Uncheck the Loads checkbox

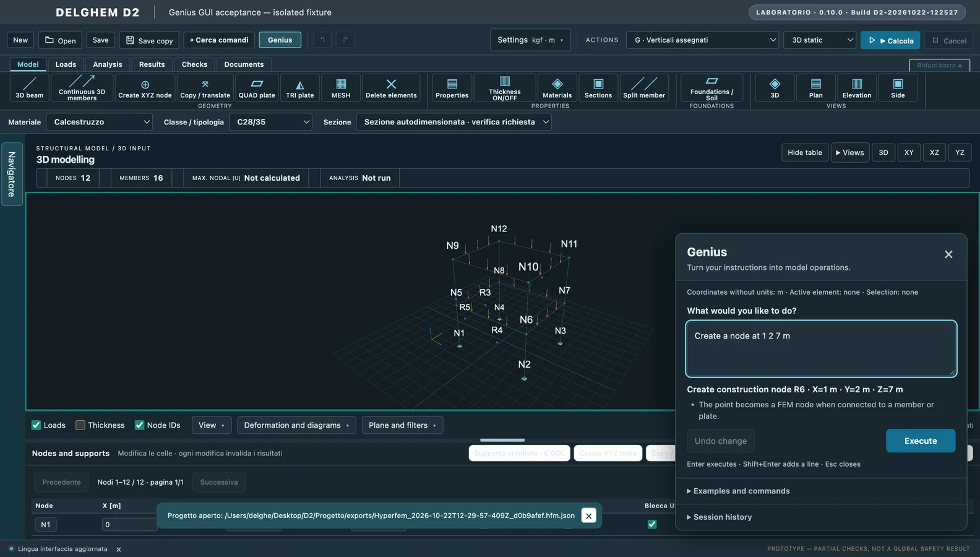(37, 425)
